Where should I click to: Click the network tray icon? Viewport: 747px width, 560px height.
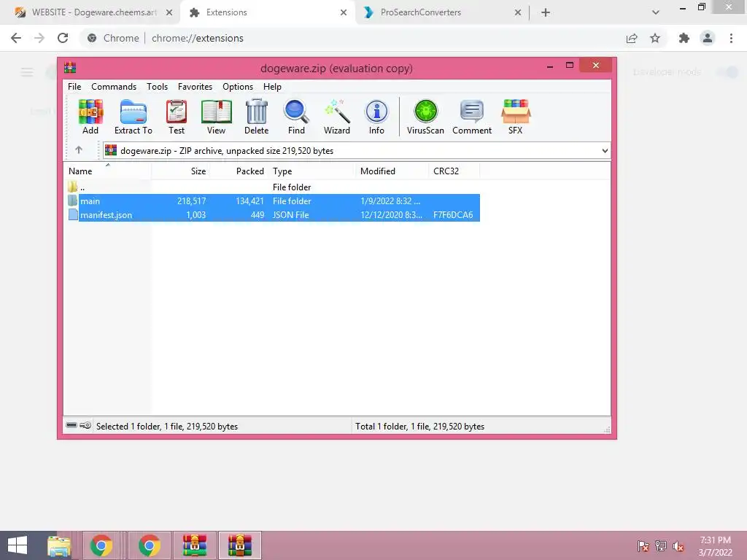[x=661, y=546]
